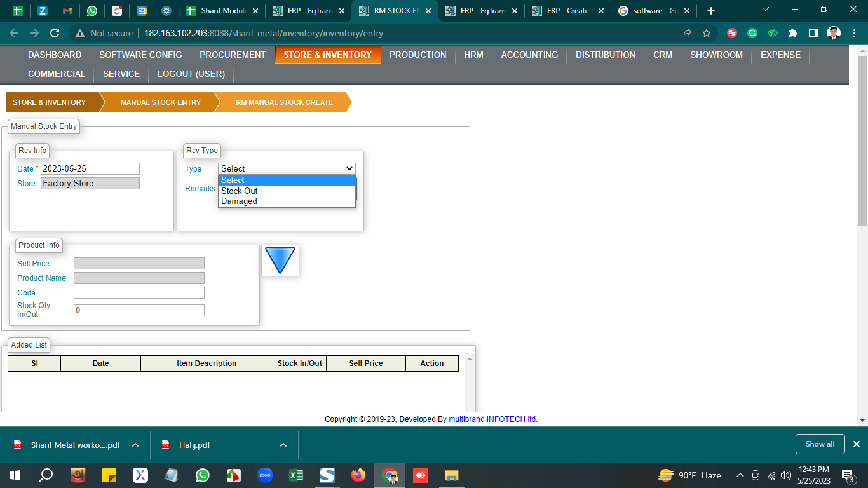The image size is (868, 488).
Task: Expand options for Sharif Metal PDF download
Action: click(x=135, y=445)
